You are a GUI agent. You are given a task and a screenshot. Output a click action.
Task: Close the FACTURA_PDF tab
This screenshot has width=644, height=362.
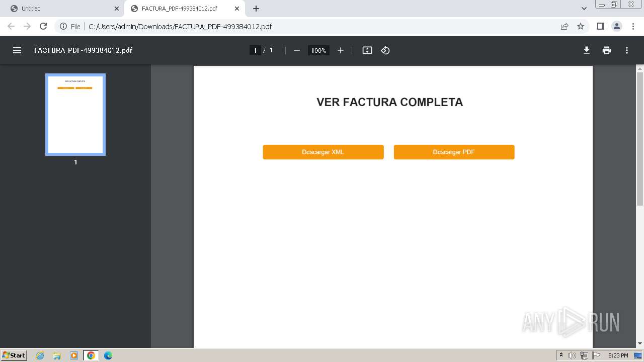[x=237, y=9]
